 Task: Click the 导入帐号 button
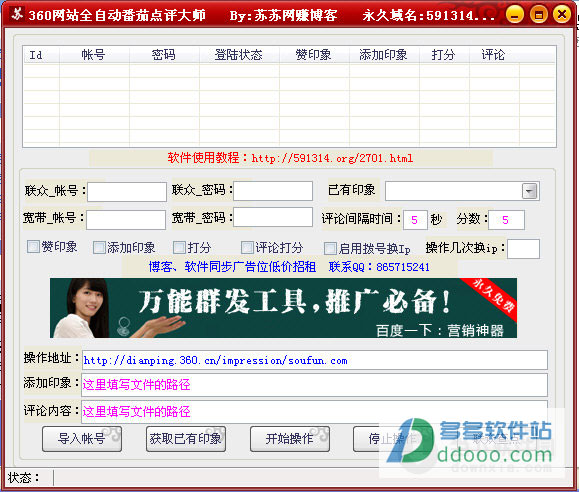click(82, 439)
